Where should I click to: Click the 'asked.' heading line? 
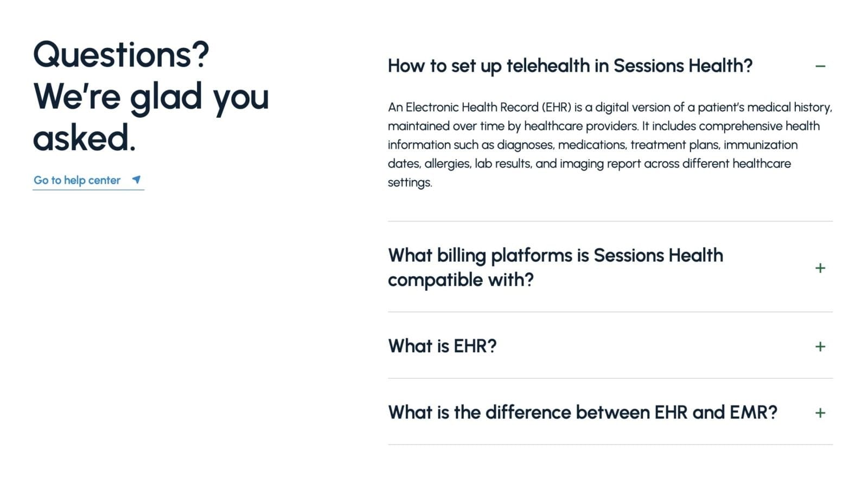tap(84, 138)
